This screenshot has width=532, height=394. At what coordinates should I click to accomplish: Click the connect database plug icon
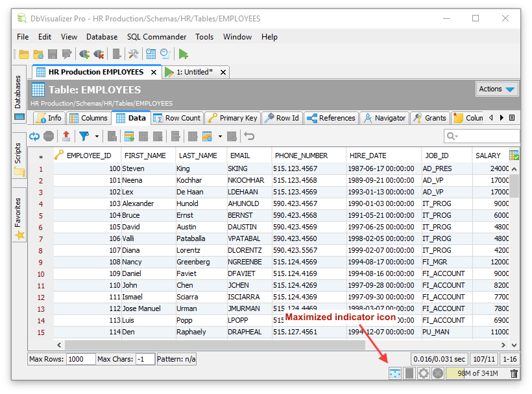pos(84,54)
